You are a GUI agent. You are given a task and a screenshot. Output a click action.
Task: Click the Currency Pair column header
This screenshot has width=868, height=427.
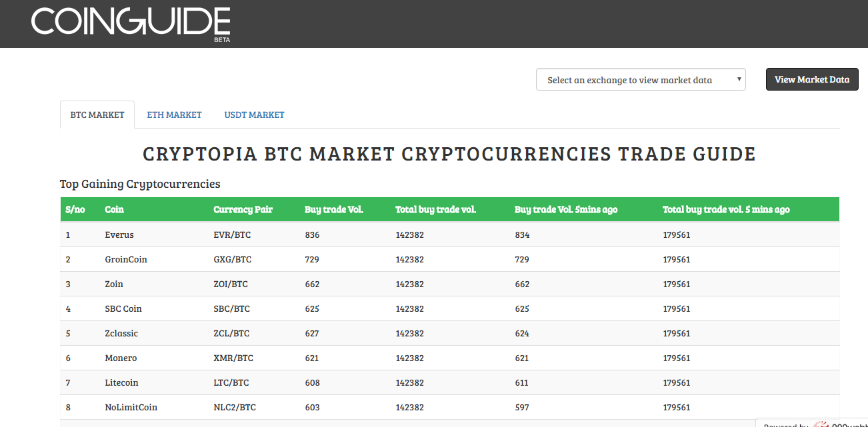click(243, 209)
